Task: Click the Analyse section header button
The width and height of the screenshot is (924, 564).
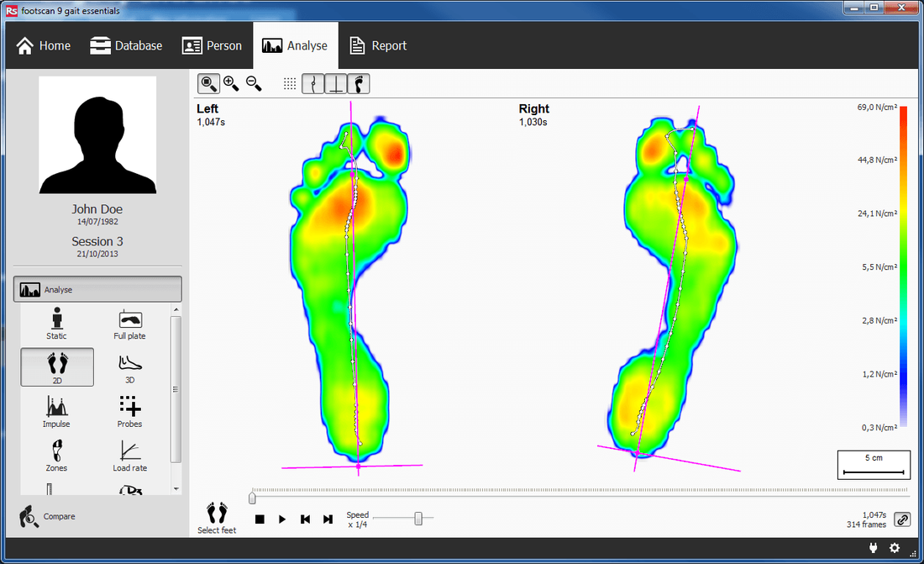Action: click(97, 290)
